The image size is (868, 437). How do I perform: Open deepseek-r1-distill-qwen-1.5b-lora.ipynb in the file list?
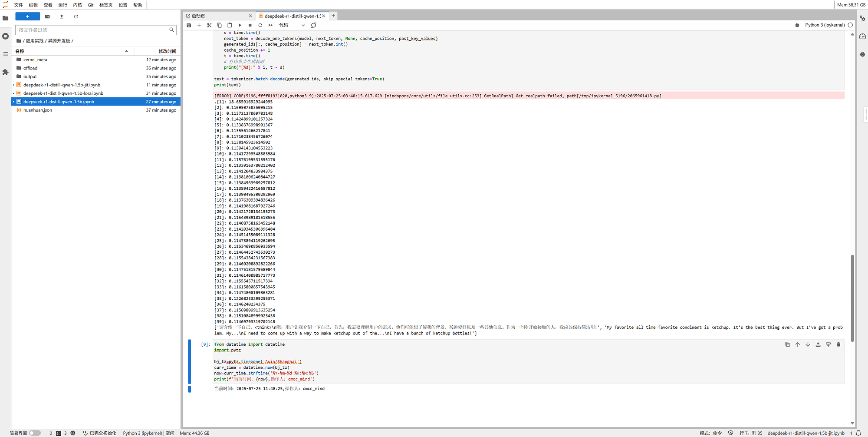click(x=63, y=93)
